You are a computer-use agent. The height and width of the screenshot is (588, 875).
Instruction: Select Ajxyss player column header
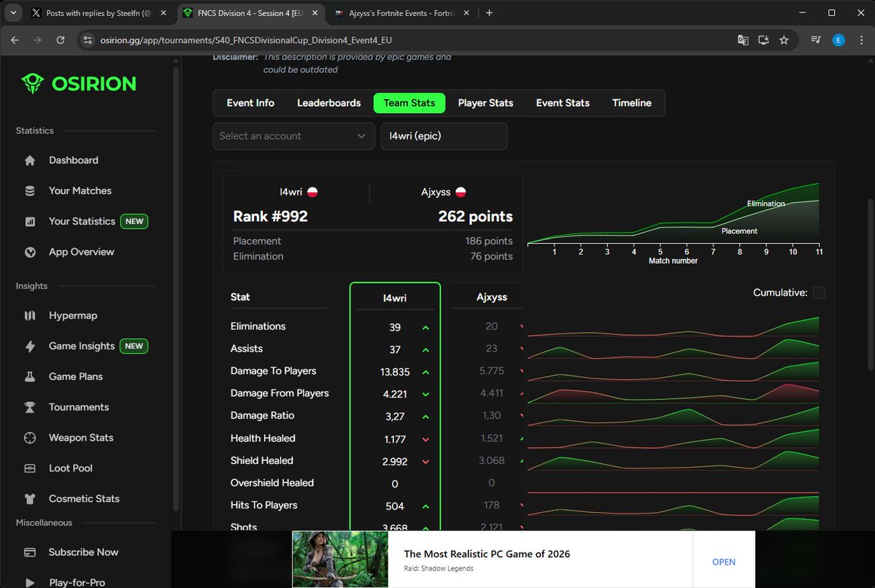[x=492, y=298]
